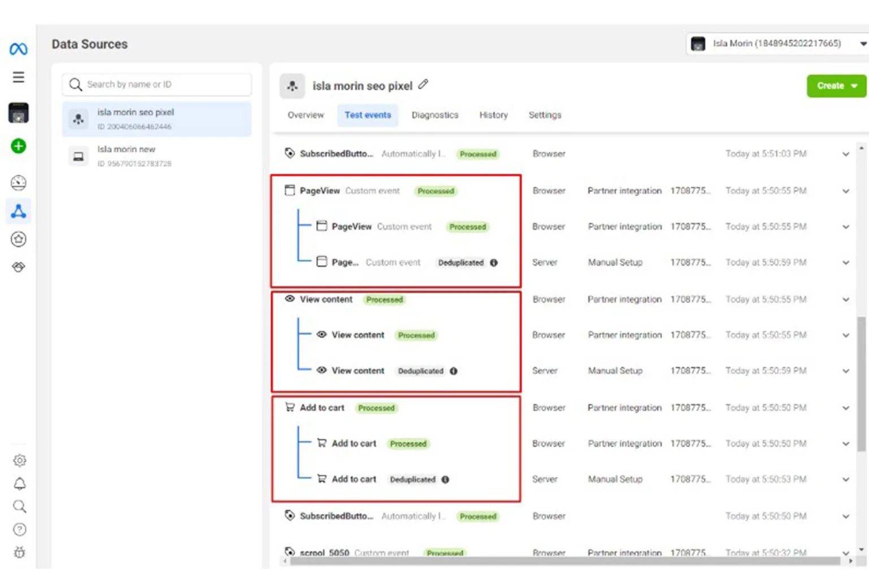Click the scroll up arrow of events list

click(862, 148)
